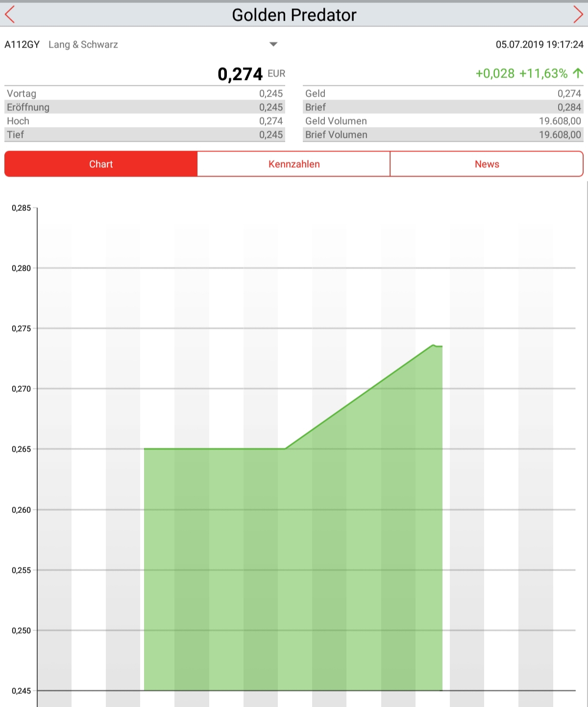
Task: Open the News tab
Action: pos(487,164)
